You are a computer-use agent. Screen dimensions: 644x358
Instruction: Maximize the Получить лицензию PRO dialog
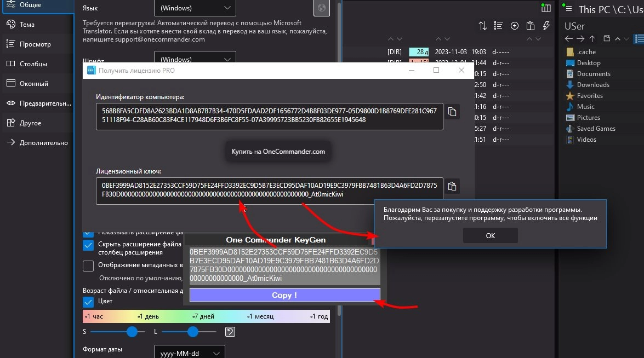coord(436,71)
